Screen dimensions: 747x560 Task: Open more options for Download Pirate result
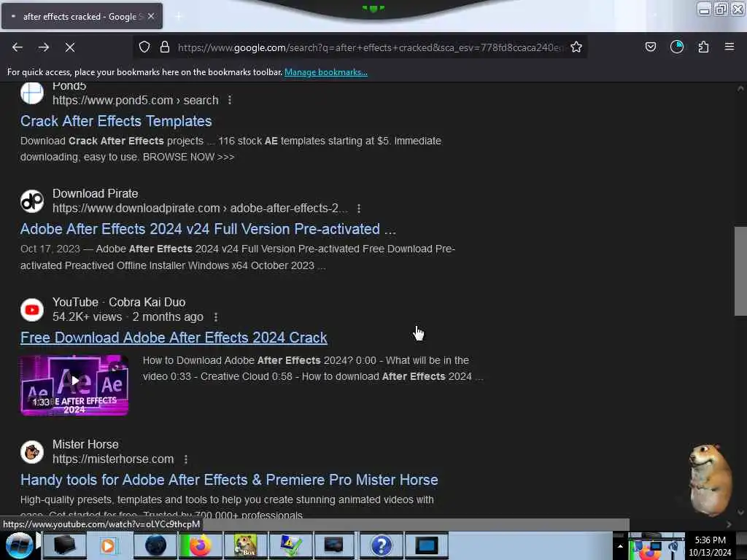point(359,208)
